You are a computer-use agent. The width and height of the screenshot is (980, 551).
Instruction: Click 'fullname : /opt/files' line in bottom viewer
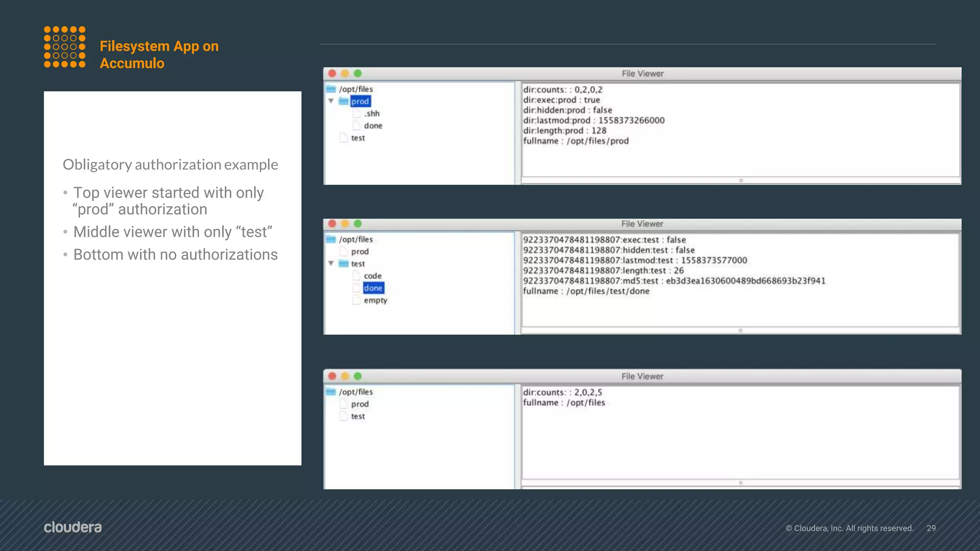pyautogui.click(x=564, y=403)
